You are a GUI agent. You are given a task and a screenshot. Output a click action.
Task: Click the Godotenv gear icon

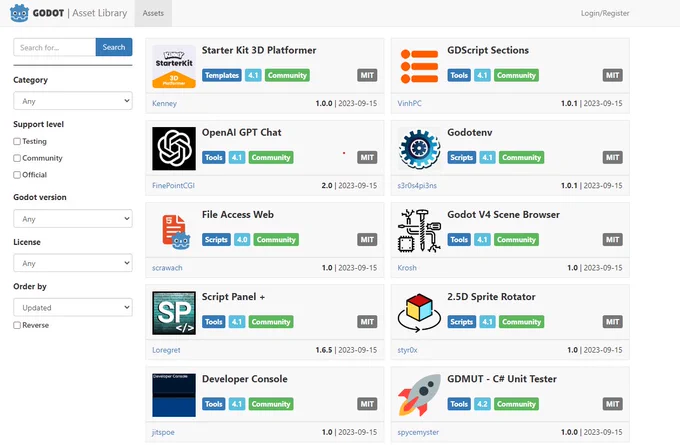pos(419,148)
